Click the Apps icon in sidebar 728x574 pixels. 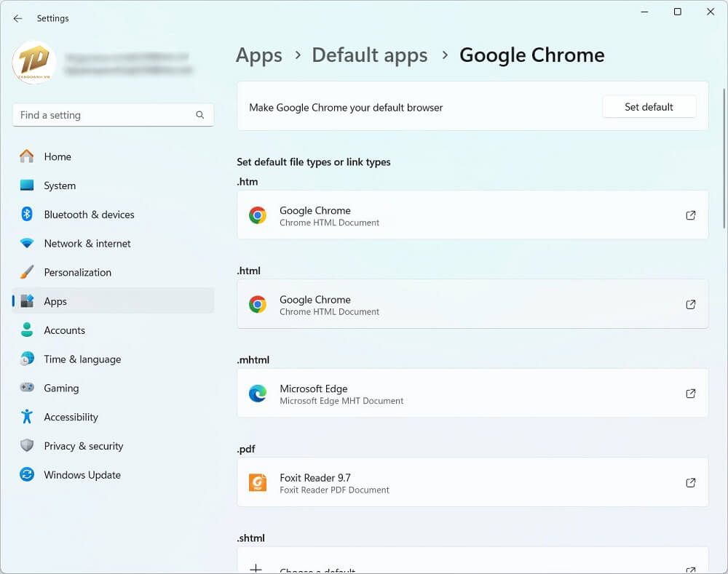tap(27, 300)
